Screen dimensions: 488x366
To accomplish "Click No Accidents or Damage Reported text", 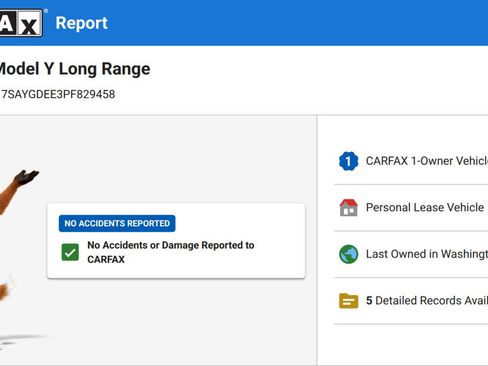I will (171, 252).
